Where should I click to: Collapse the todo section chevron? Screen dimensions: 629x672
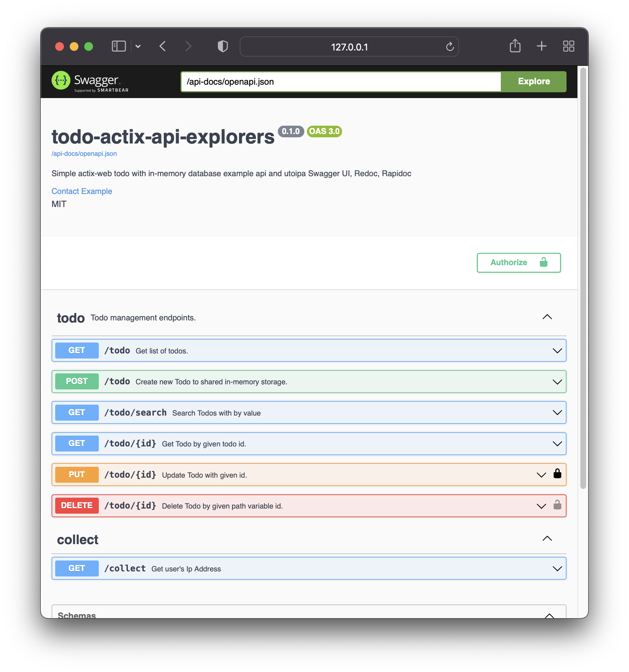[x=547, y=317]
